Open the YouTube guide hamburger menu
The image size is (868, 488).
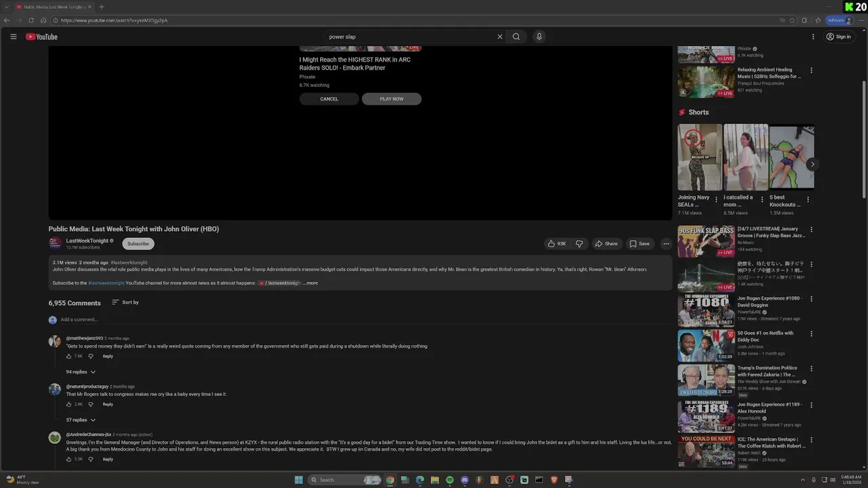pyautogui.click(x=13, y=37)
